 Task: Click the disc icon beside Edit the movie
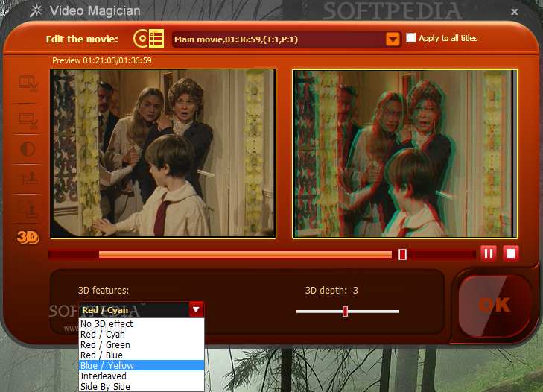140,39
